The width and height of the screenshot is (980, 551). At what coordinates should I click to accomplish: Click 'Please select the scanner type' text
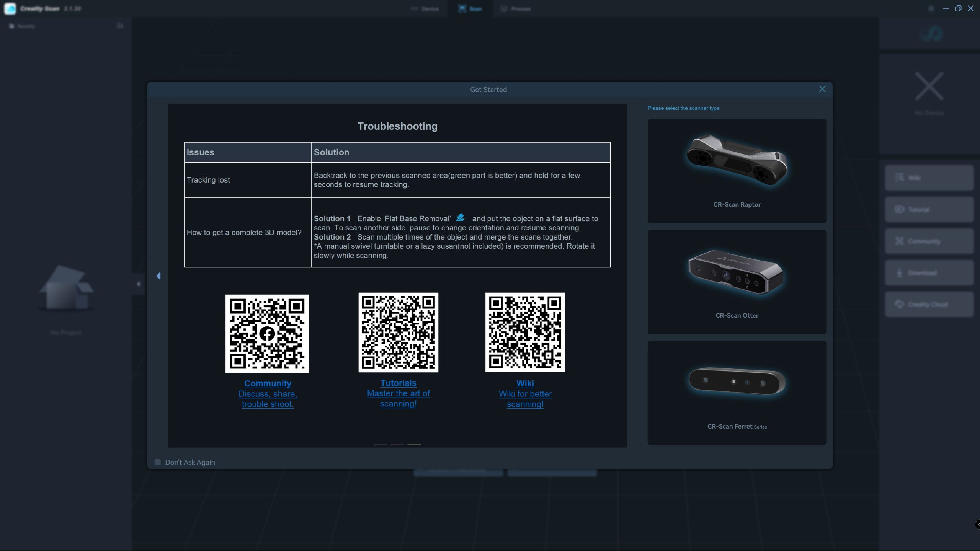(683, 108)
